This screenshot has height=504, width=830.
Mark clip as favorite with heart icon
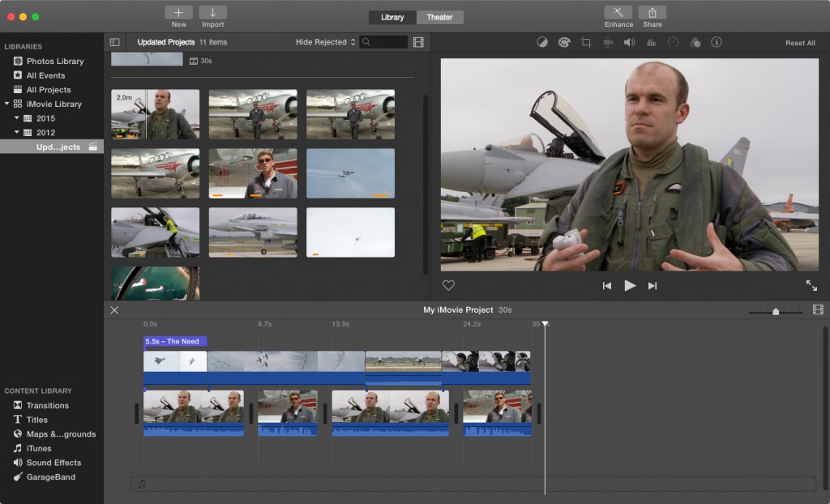click(448, 285)
